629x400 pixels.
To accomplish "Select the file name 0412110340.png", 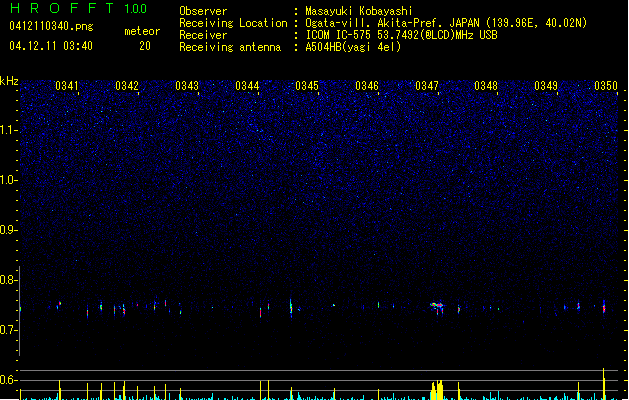I will coord(51,26).
